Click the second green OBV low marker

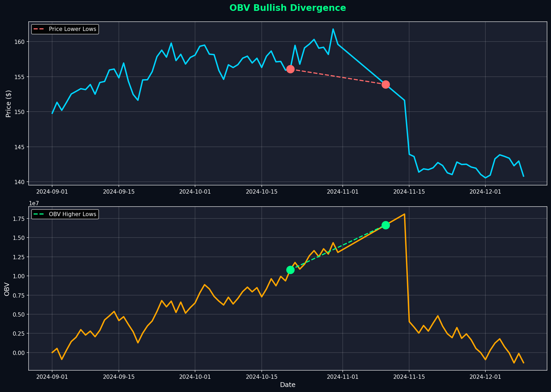click(x=386, y=225)
